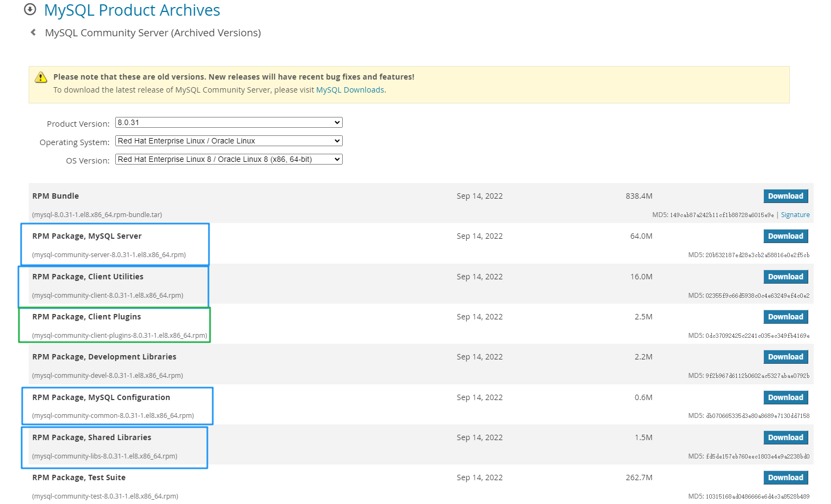Click the 'RPM Package, Client Plugins' title
Screen dimensions: 831x504
[x=87, y=317]
